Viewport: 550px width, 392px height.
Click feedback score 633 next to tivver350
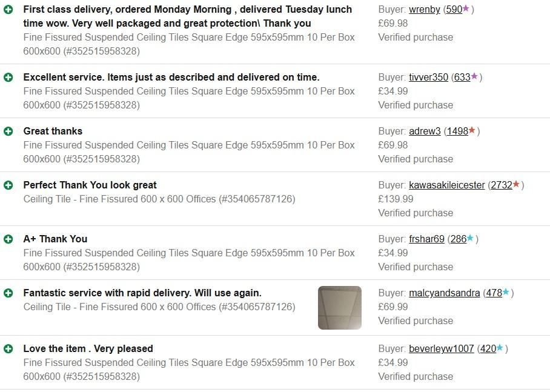(x=462, y=78)
